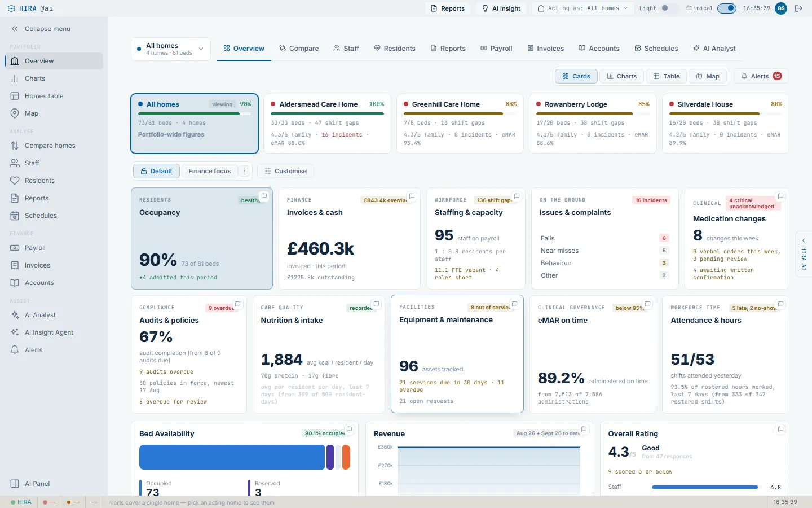Click the Customise button

point(285,171)
